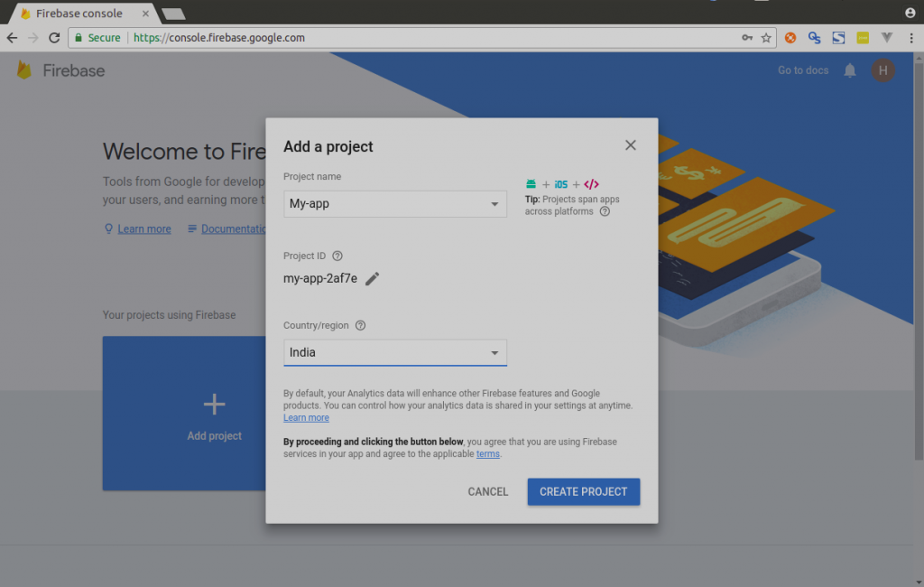Viewport: 924px width, 587px height.
Task: Go forward in the browser
Action: click(33, 38)
